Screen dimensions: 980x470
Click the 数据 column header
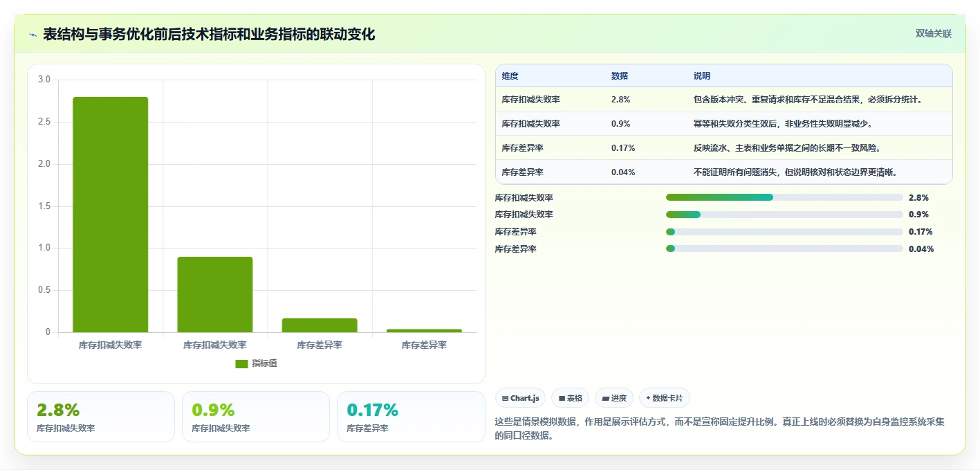click(x=620, y=76)
